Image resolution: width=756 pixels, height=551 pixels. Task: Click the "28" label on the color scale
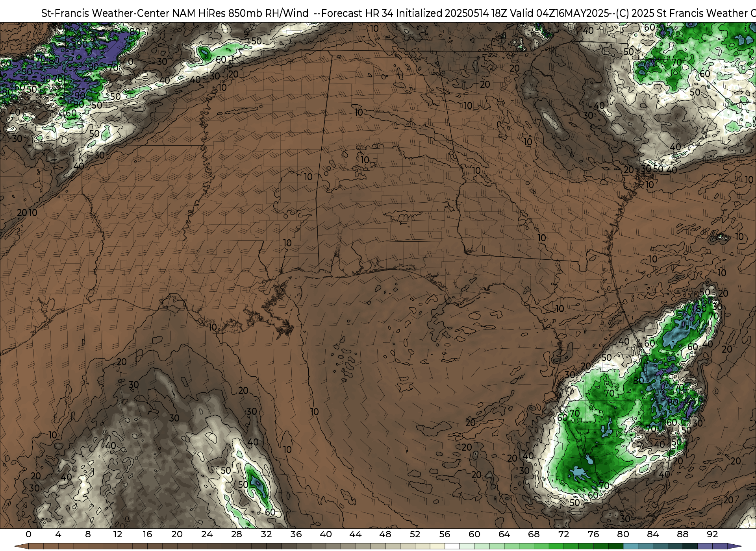(237, 534)
